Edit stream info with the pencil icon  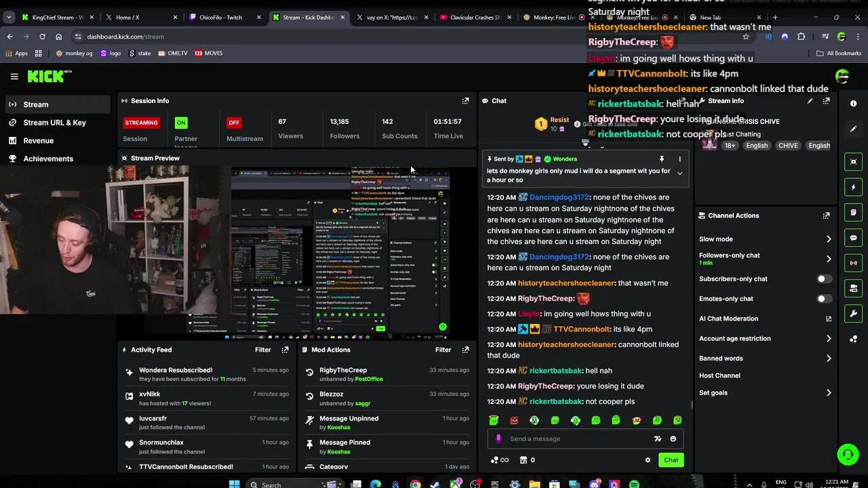810,100
